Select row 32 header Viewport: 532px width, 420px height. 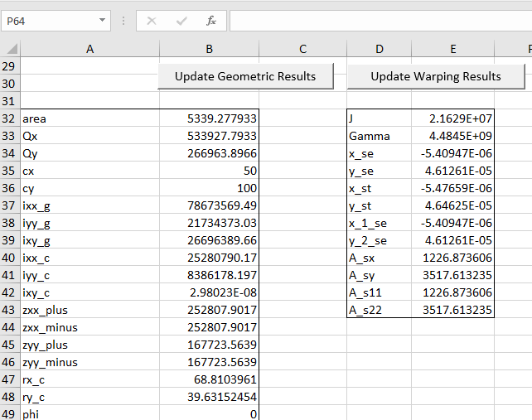pos(10,118)
